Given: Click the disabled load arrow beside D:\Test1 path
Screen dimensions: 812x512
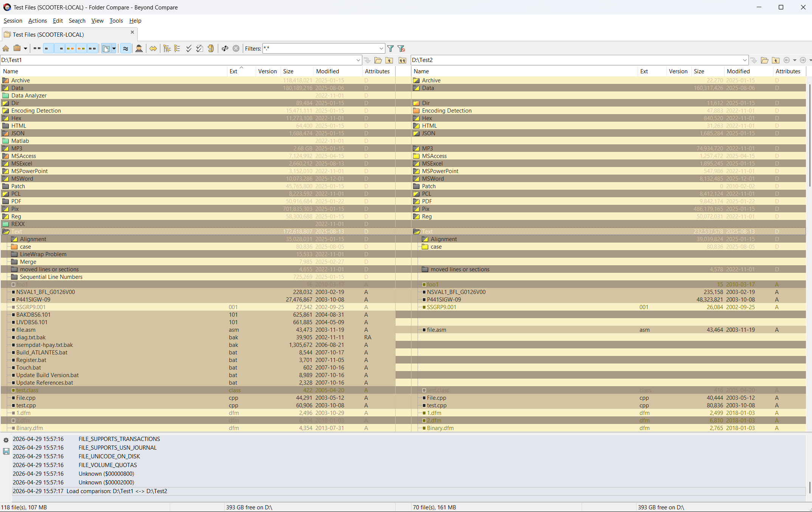Looking at the screenshot, I should [367, 60].
